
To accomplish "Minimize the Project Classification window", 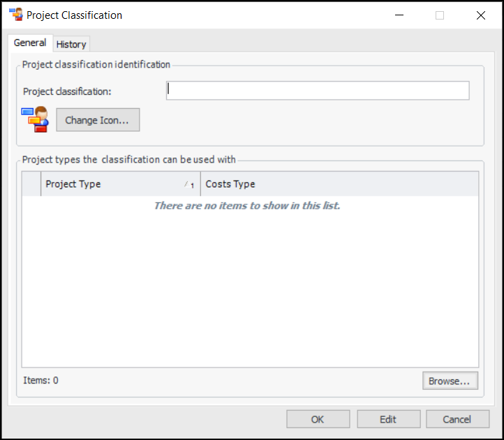I will click(x=399, y=15).
